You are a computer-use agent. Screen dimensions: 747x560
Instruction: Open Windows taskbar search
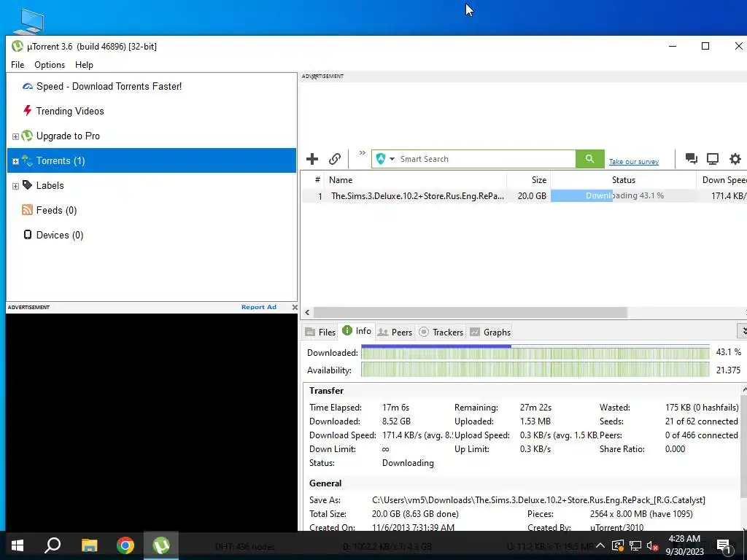(x=53, y=545)
